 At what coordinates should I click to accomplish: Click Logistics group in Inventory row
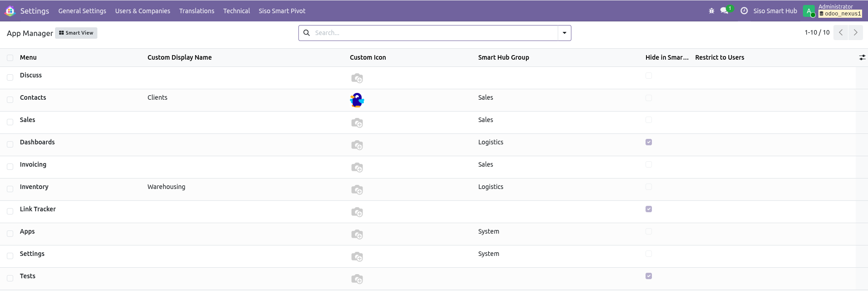pyautogui.click(x=490, y=187)
